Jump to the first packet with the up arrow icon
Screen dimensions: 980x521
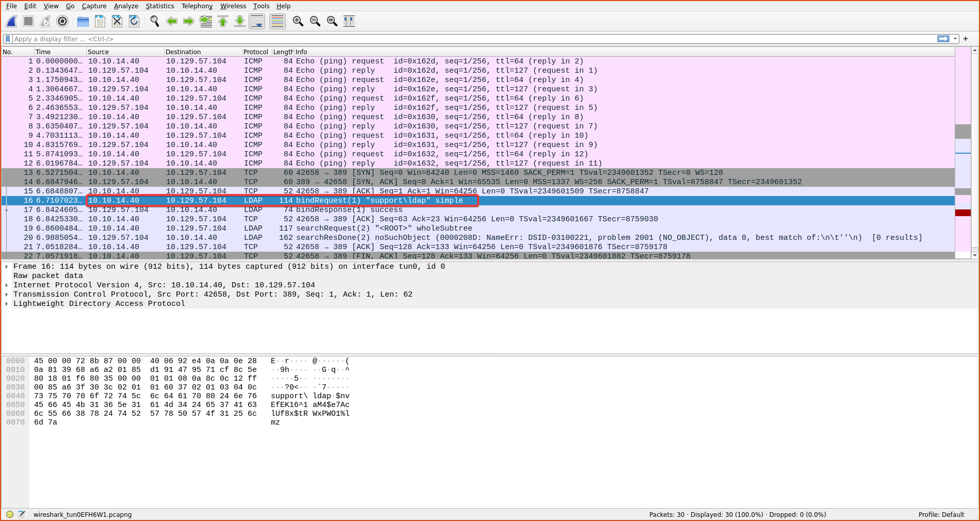tap(223, 21)
